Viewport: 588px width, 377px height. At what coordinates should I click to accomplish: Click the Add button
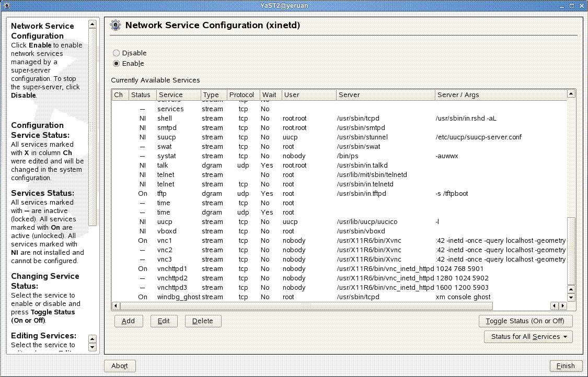[129, 321]
